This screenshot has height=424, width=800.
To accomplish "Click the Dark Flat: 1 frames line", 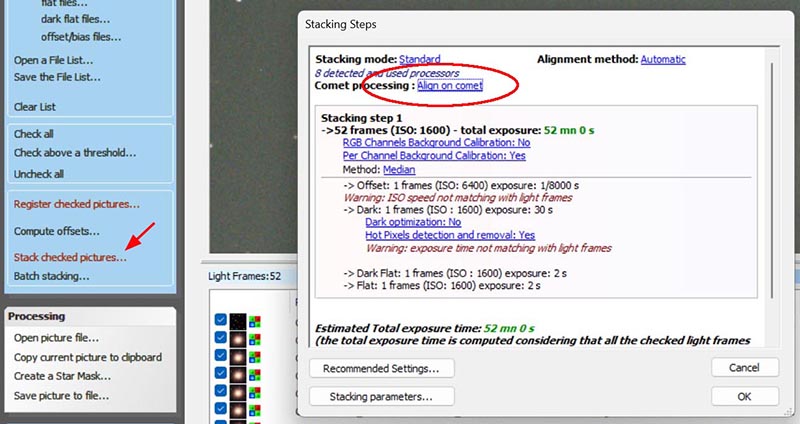I will [455, 273].
